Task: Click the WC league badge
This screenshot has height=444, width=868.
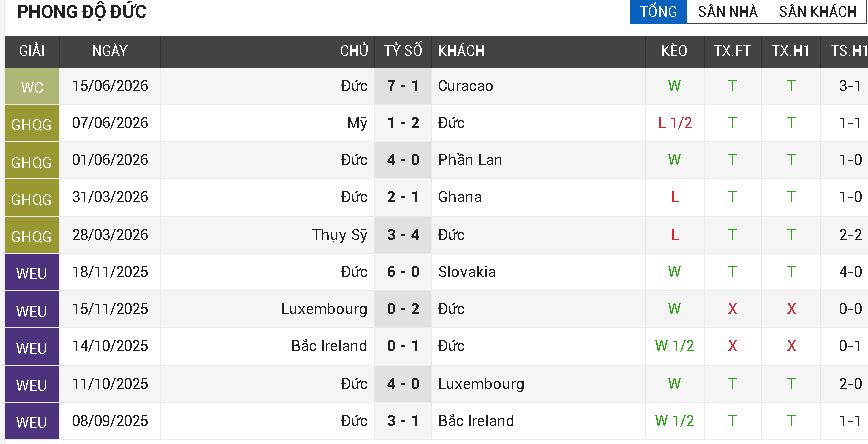Action: pyautogui.click(x=32, y=86)
